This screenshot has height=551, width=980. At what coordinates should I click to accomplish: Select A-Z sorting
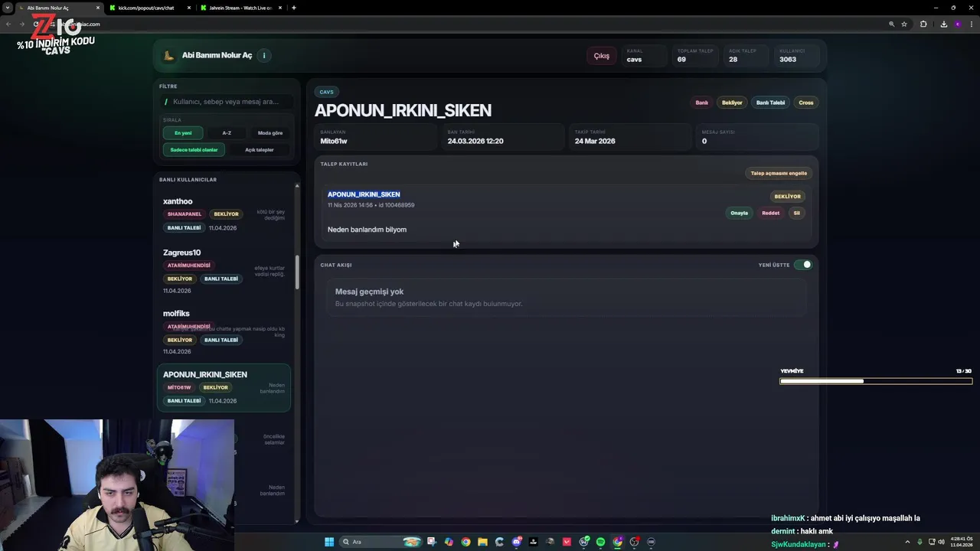pos(227,133)
